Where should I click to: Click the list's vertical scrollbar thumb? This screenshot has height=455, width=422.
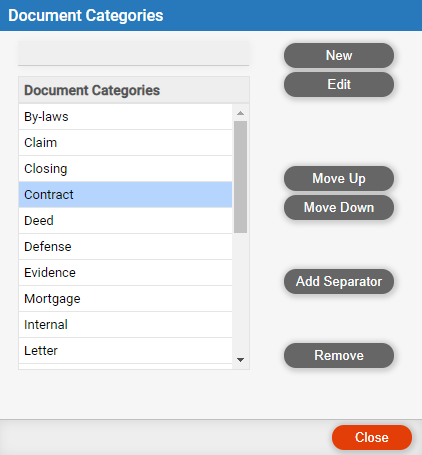(x=240, y=177)
